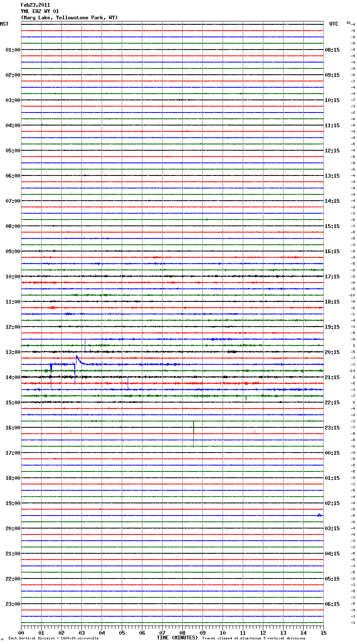Viewport: 357px width, 644px height.
Task: Select the 06:00 MST time label
Action: tap(13, 176)
